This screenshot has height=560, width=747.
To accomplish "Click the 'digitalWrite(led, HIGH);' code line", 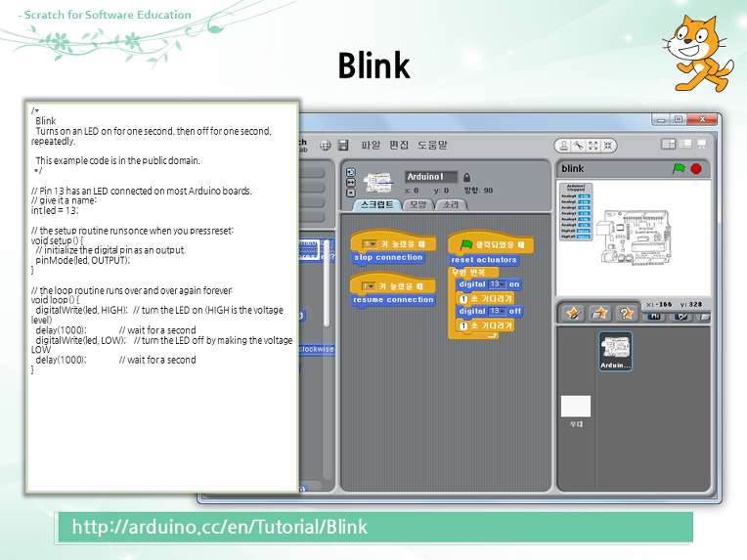I will tap(81, 310).
